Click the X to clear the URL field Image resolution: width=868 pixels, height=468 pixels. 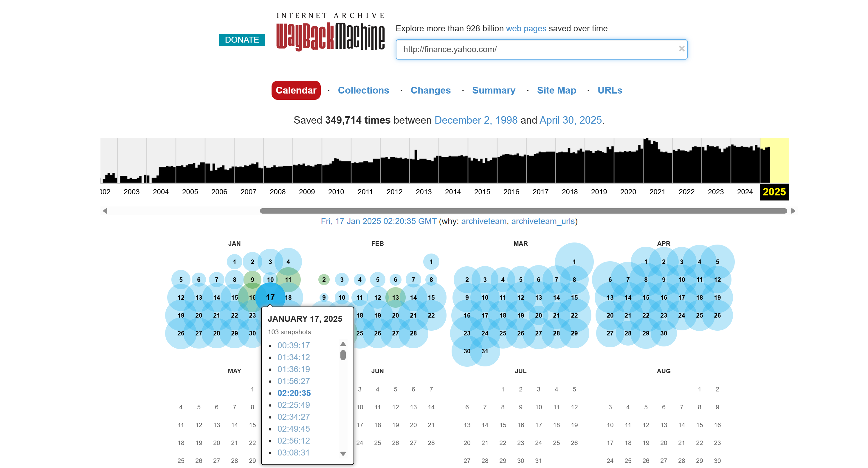[681, 49]
